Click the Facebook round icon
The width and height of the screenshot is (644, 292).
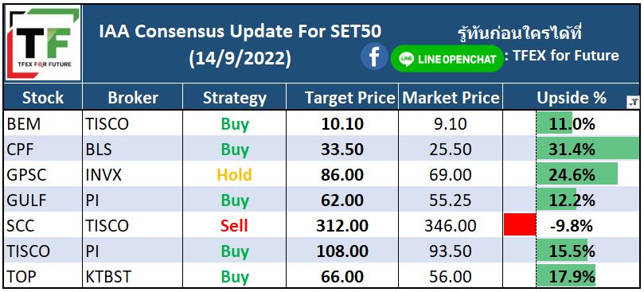pyautogui.click(x=374, y=56)
